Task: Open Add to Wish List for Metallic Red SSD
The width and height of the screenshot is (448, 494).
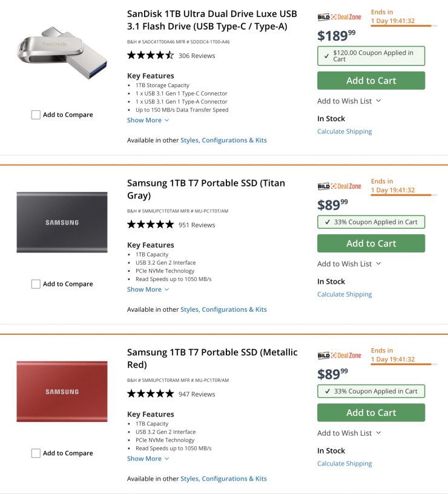Action: [349, 433]
